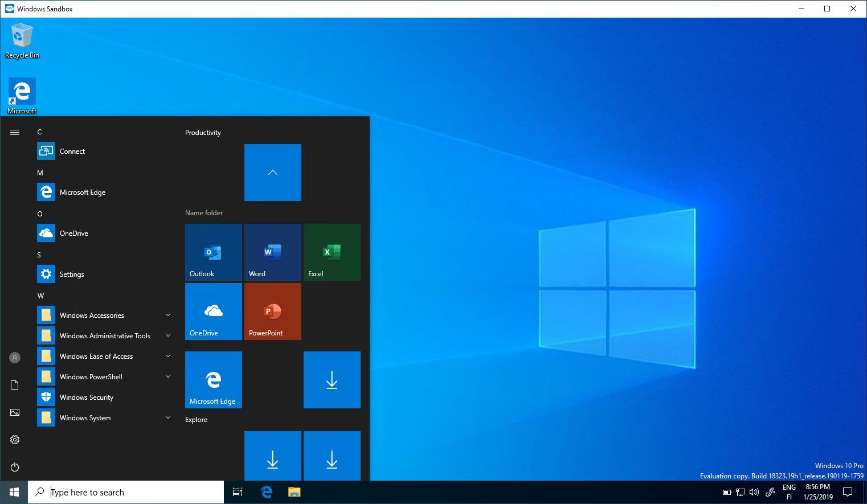Click the left download tile under Explore
This screenshot has height=504, width=867.
point(273,456)
